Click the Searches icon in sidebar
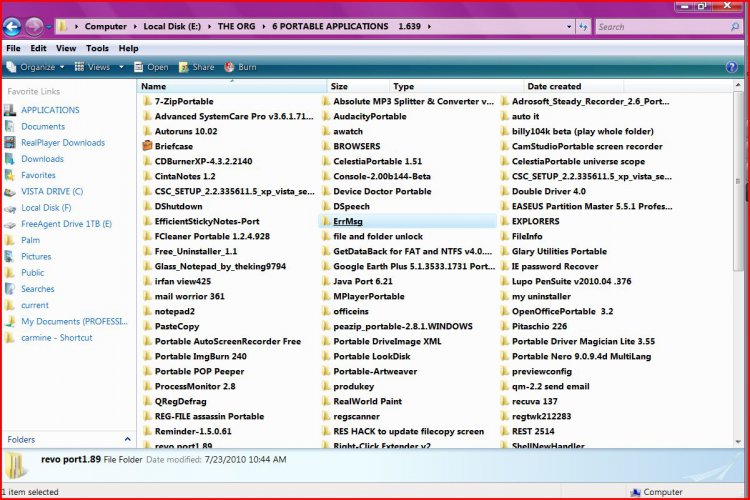 pos(10,289)
